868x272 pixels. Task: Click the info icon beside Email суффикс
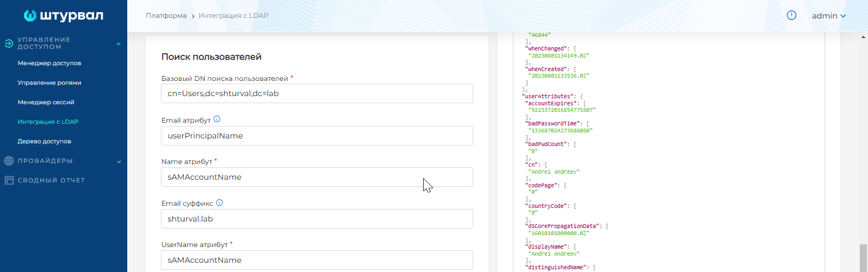click(x=220, y=203)
